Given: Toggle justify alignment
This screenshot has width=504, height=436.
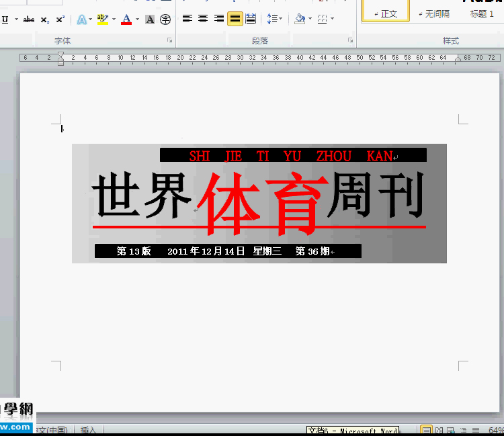Looking at the screenshot, I should [x=235, y=19].
